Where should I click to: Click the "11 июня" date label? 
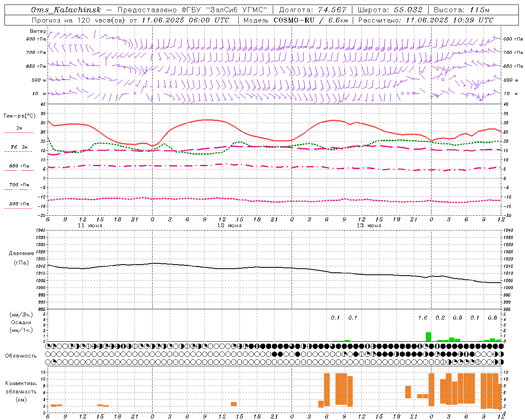pyautogui.click(x=90, y=226)
